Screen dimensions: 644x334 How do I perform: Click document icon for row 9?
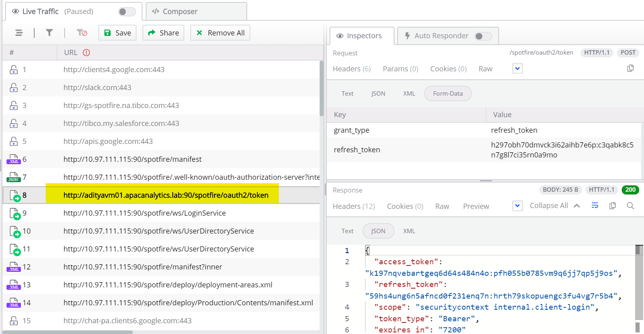15,214
